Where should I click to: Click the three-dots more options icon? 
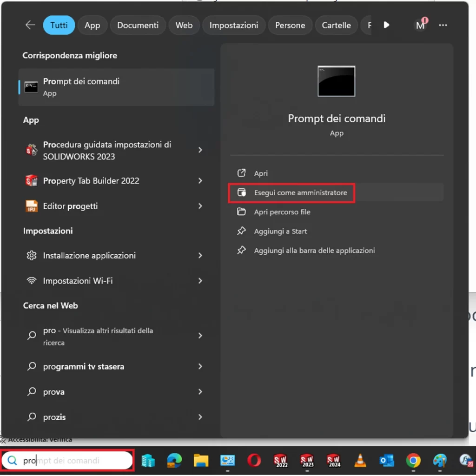(x=443, y=25)
